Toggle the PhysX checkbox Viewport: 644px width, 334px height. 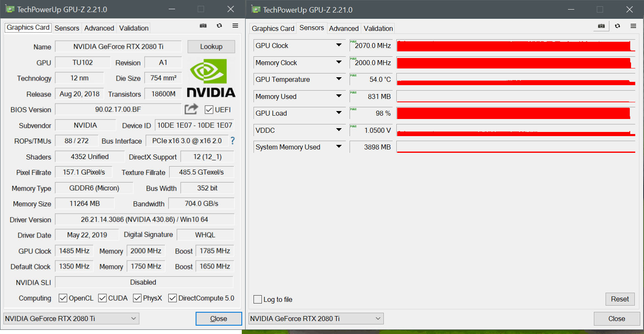[x=137, y=298]
